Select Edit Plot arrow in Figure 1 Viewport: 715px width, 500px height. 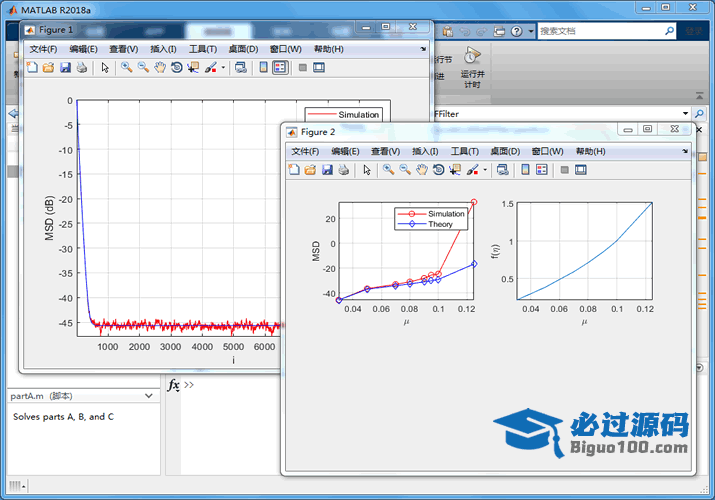click(105, 67)
